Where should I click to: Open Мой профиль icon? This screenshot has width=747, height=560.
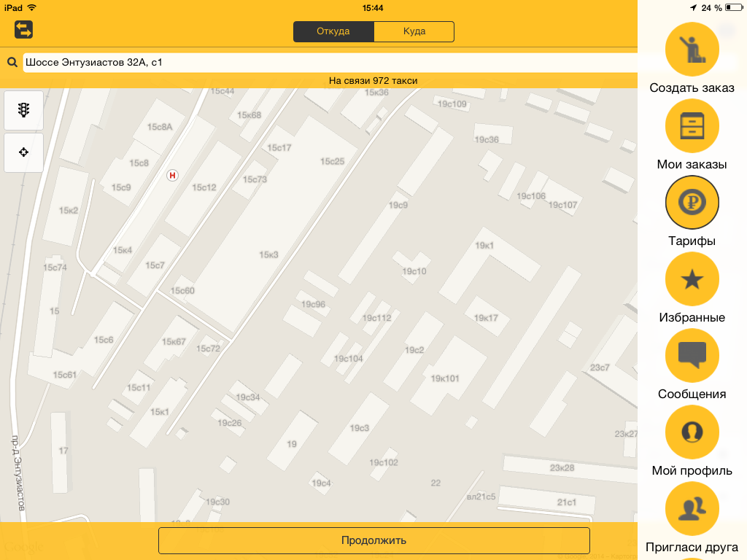coord(692,432)
